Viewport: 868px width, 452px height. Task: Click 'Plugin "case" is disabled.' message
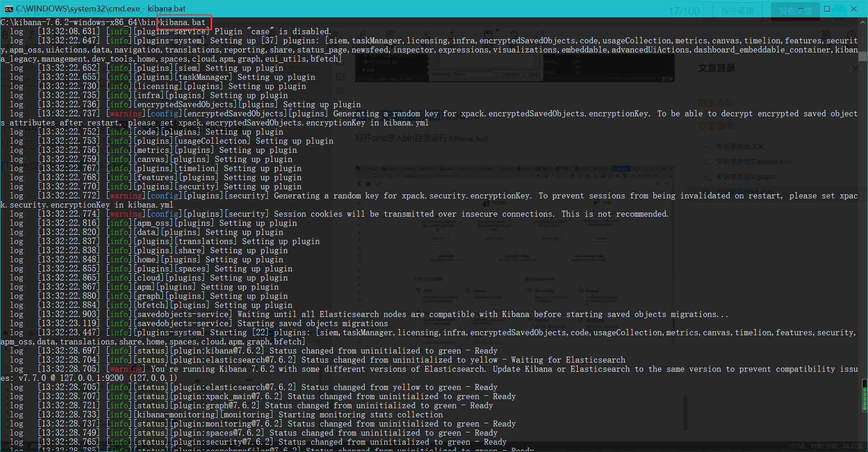pyautogui.click(x=272, y=31)
